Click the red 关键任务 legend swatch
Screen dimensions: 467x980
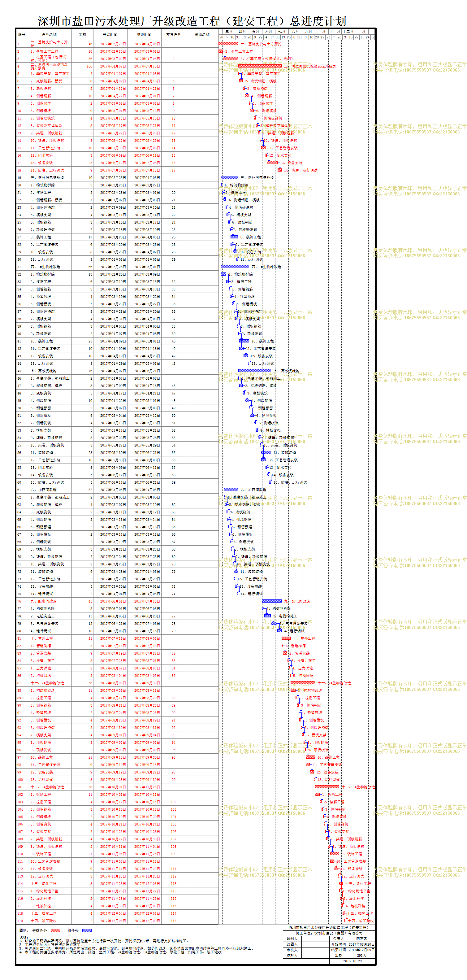pos(55,930)
